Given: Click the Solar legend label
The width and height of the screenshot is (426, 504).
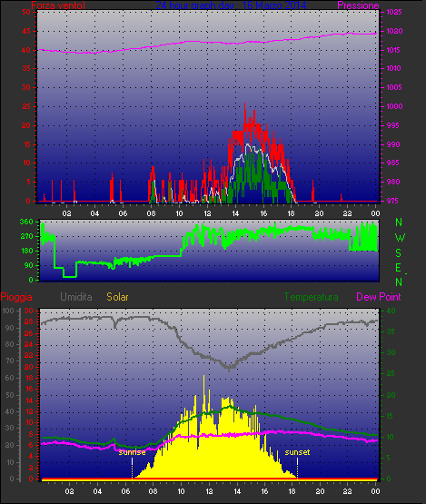Looking at the screenshot, I should click(117, 297).
